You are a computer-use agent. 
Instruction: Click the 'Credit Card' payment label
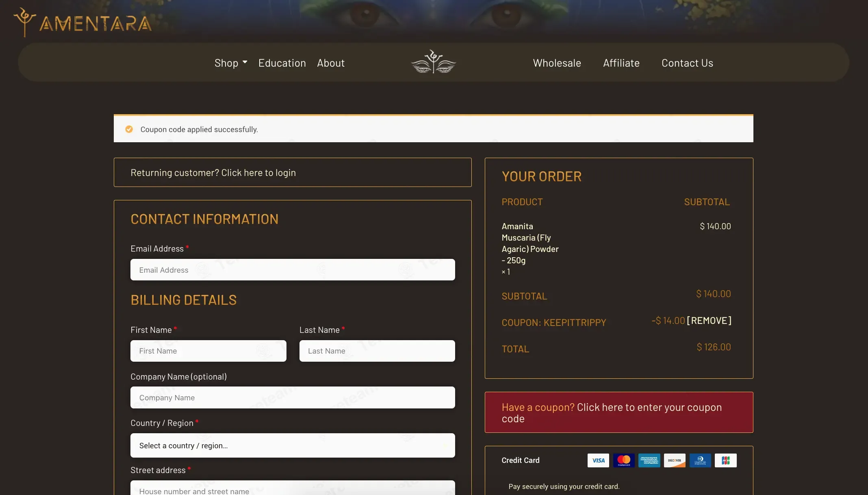click(x=521, y=460)
